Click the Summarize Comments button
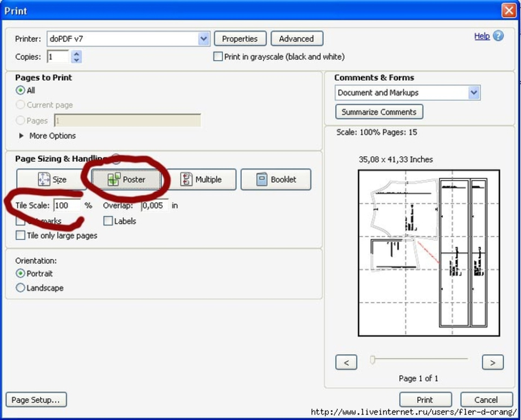The image size is (521, 420). pos(379,112)
